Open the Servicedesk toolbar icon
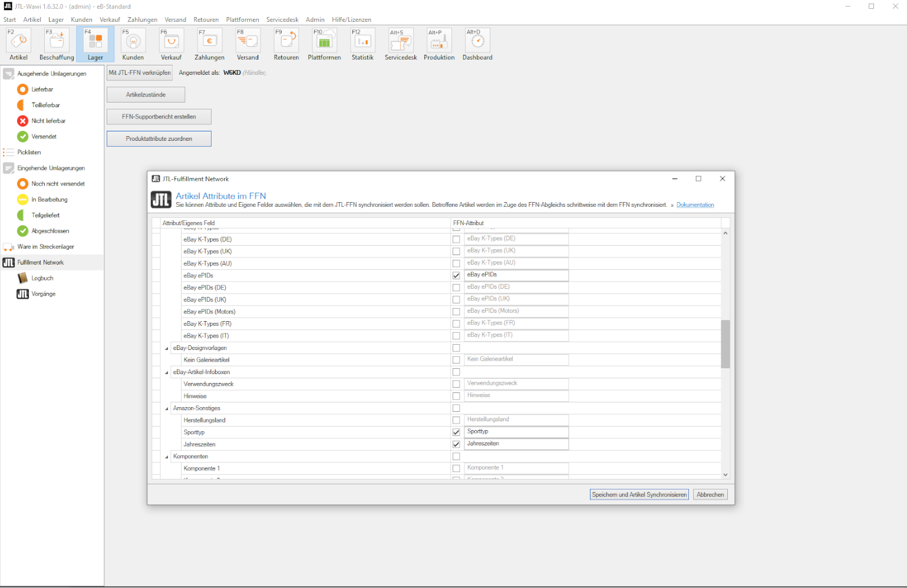This screenshot has height=588, width=907. tap(401, 45)
